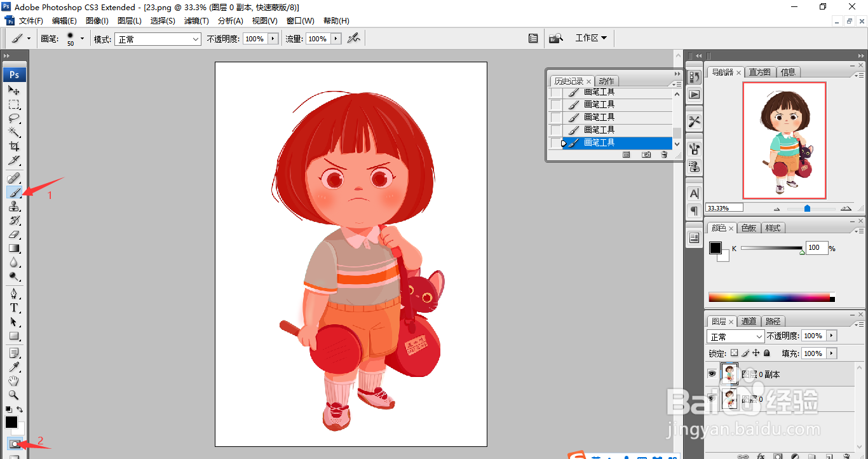Select the Eraser tool

[14, 234]
